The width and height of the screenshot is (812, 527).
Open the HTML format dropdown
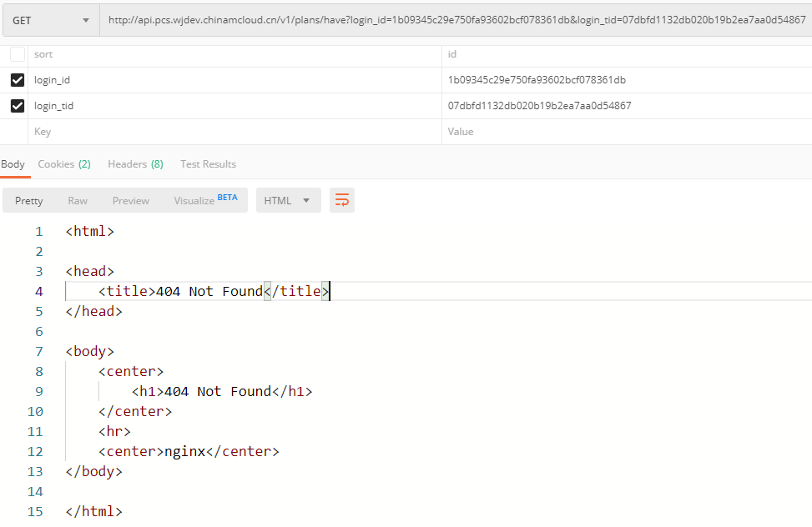tap(288, 200)
